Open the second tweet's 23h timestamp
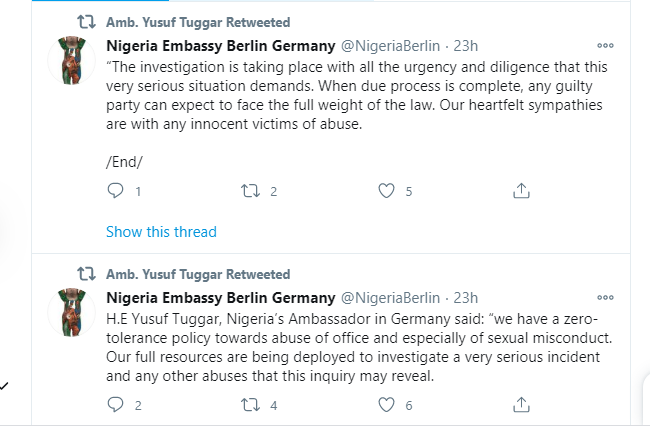 (x=466, y=298)
